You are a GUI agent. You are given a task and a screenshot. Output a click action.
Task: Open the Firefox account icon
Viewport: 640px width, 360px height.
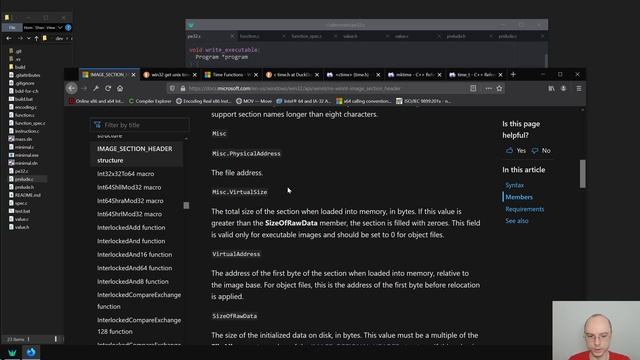point(564,88)
